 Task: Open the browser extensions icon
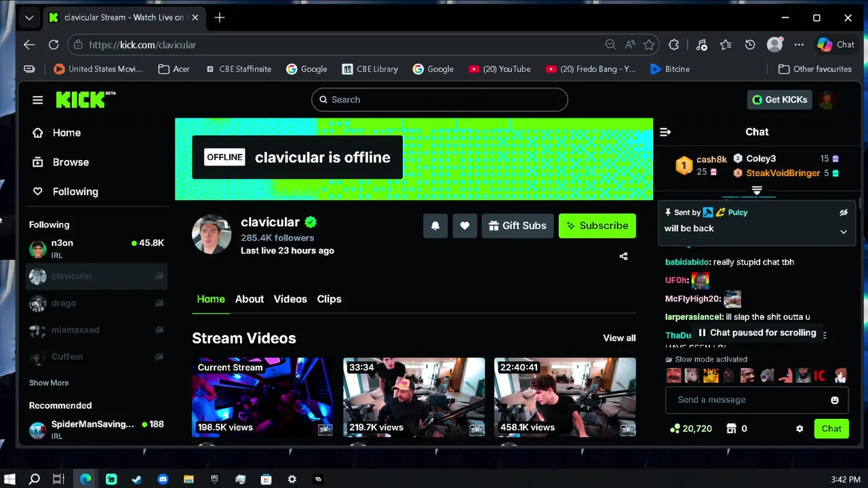pyautogui.click(x=673, y=45)
